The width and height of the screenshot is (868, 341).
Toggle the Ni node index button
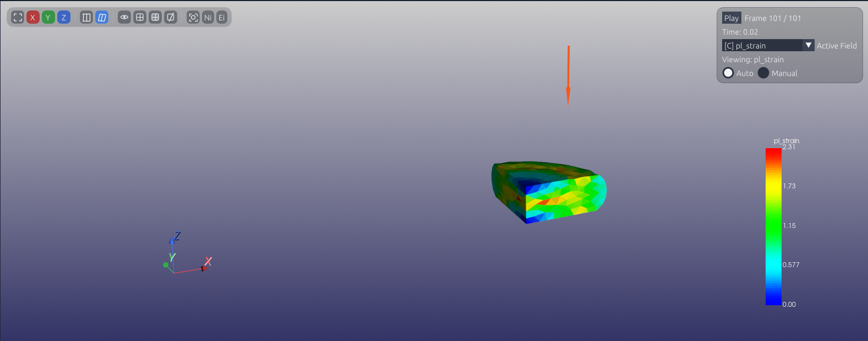[x=208, y=18]
